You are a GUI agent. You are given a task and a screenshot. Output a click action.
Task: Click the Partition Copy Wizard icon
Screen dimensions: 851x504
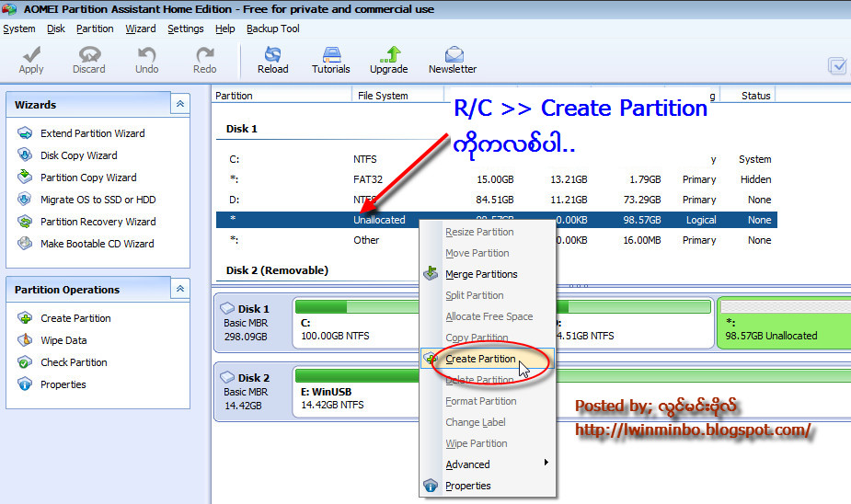[x=25, y=177]
